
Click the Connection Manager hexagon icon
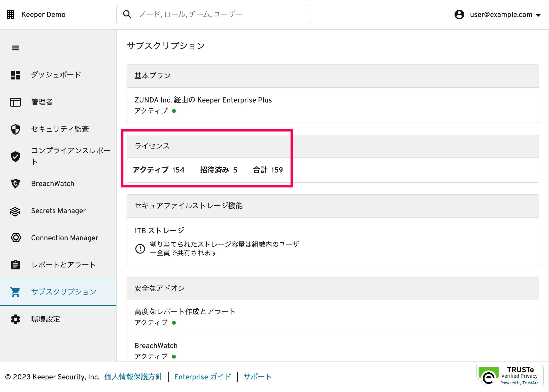coord(16,238)
